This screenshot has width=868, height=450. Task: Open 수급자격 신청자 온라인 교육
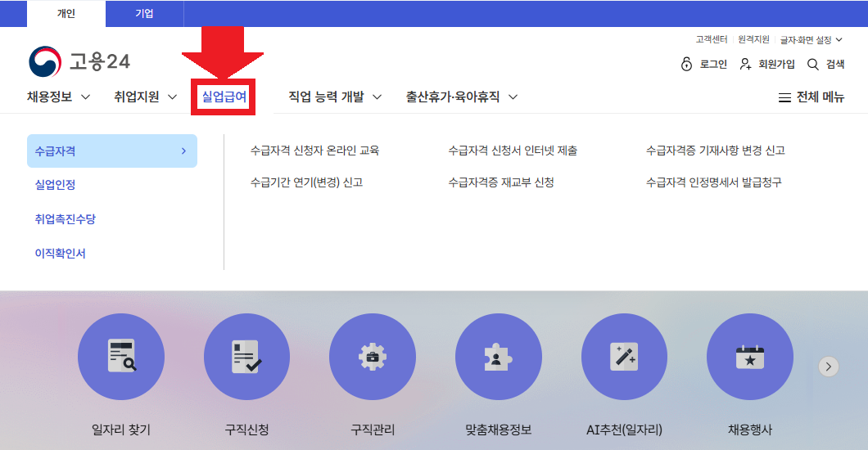(314, 151)
